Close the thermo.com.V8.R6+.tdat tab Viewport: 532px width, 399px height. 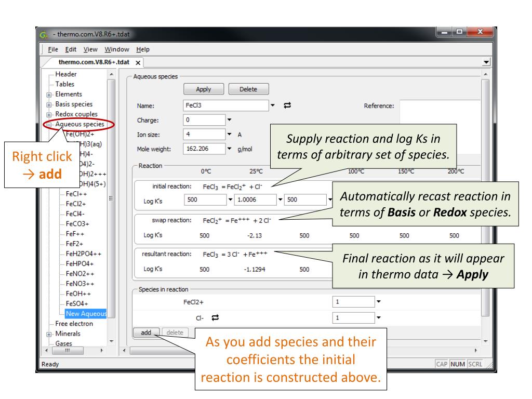coord(138,63)
